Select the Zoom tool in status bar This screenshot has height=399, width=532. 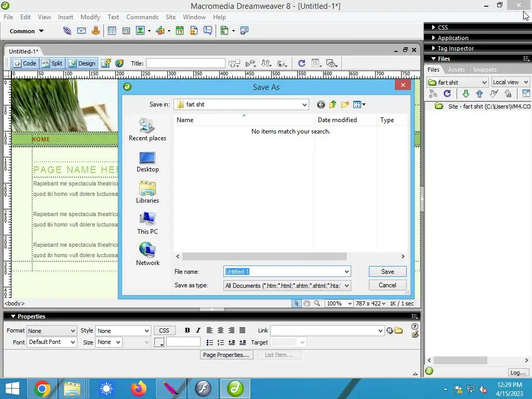click(x=317, y=303)
